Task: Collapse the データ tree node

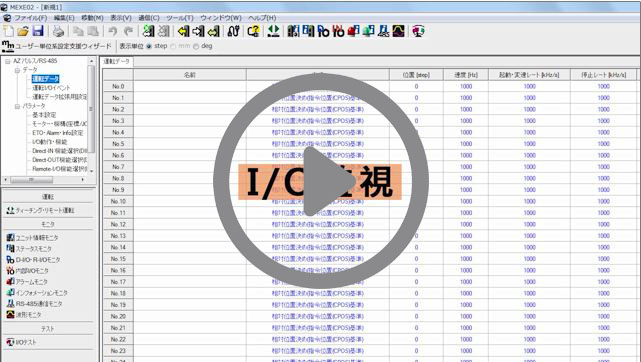Action: tap(17, 70)
